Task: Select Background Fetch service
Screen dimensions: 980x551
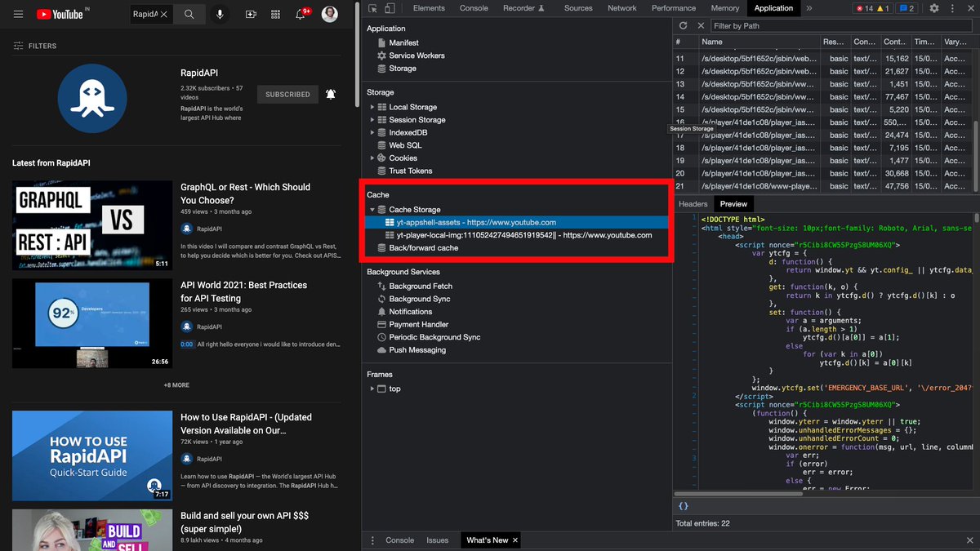Action: tap(421, 287)
